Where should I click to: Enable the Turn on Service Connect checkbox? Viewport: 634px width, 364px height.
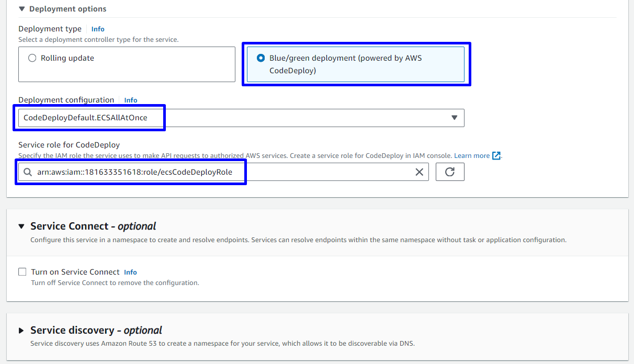click(x=22, y=272)
